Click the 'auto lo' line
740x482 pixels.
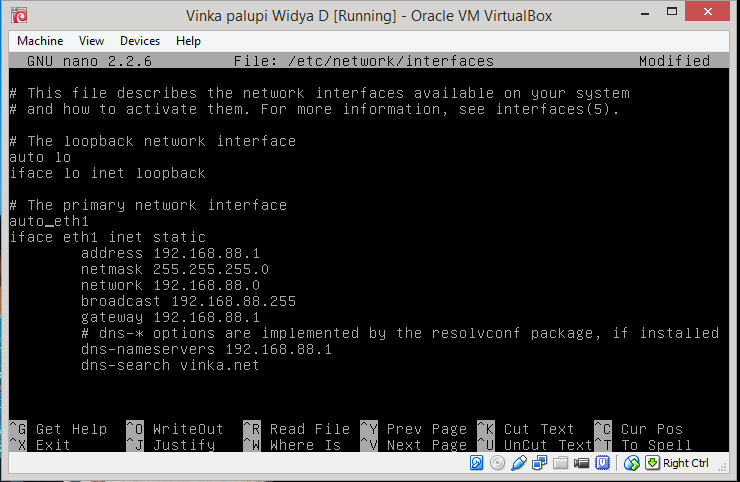point(40,157)
